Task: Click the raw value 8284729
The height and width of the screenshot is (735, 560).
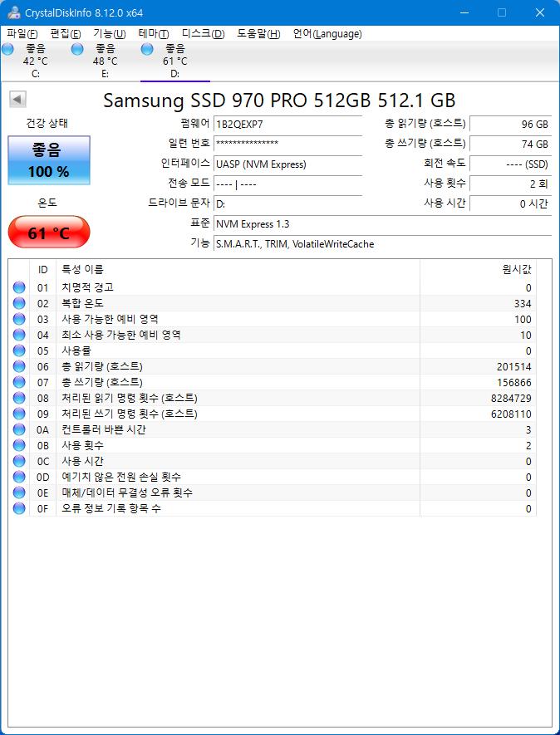Action: pyautogui.click(x=511, y=399)
